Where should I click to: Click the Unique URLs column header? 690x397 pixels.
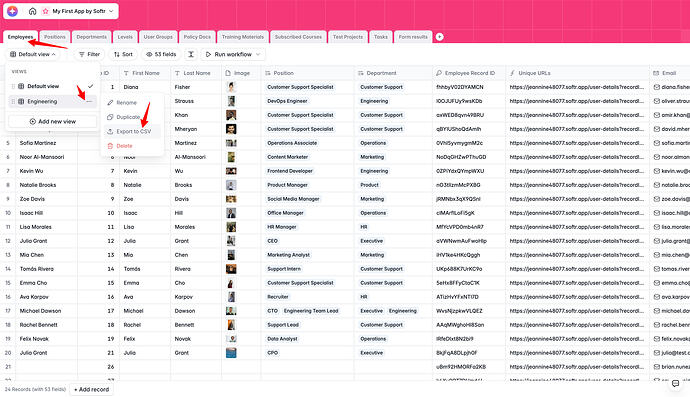pos(577,73)
